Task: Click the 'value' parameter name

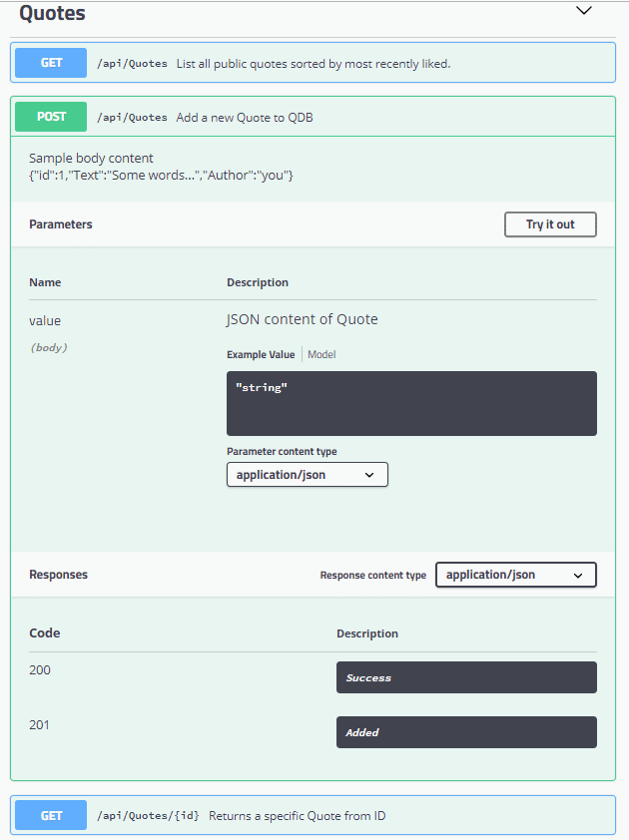Action: coord(45,320)
